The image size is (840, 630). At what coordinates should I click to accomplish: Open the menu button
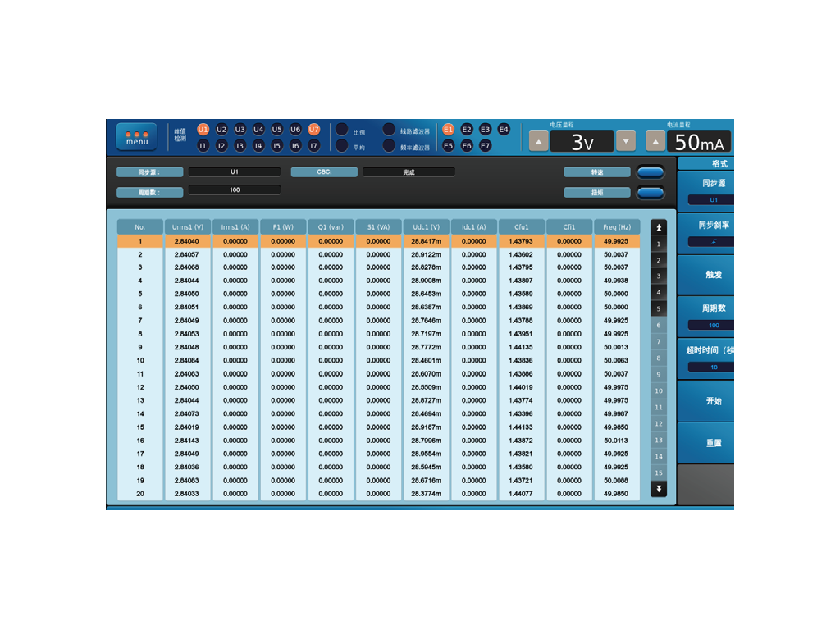(137, 137)
